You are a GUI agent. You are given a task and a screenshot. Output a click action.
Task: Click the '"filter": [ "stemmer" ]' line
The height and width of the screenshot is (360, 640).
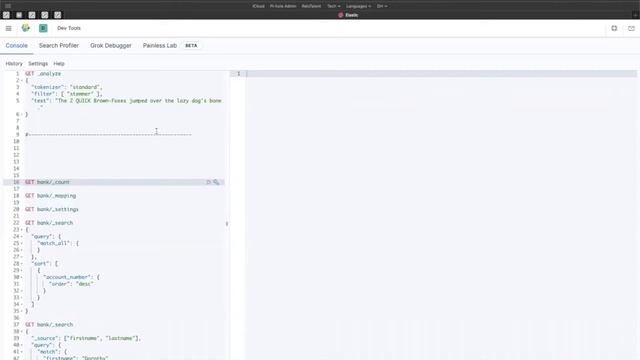[67, 94]
